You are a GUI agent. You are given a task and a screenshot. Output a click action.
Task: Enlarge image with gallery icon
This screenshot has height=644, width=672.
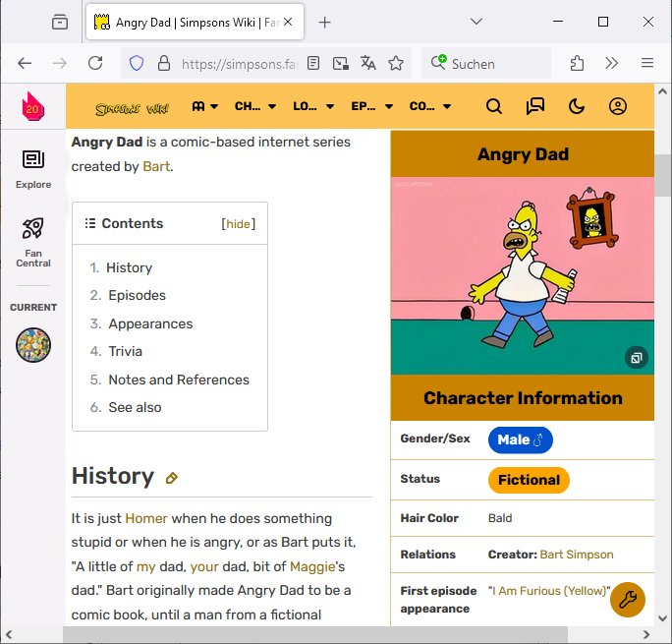point(636,358)
